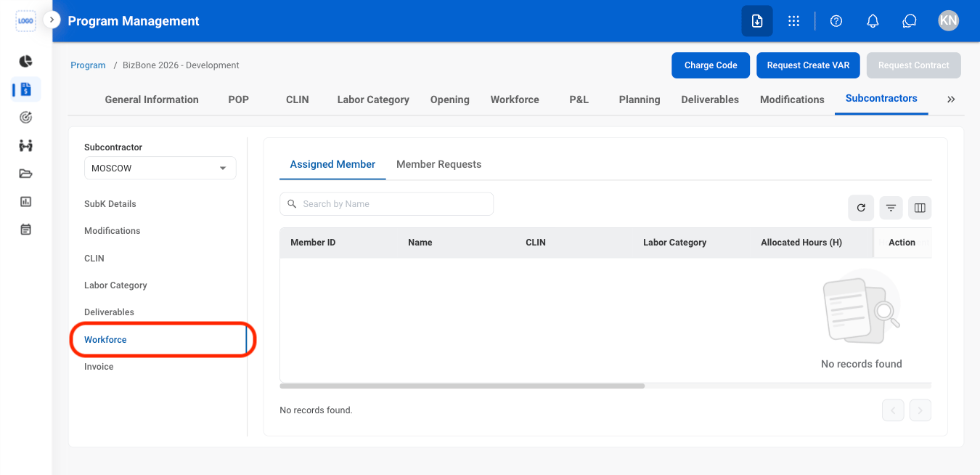The image size is (980, 475).
Task: Open the calendar sidebar icon
Action: coord(26,230)
